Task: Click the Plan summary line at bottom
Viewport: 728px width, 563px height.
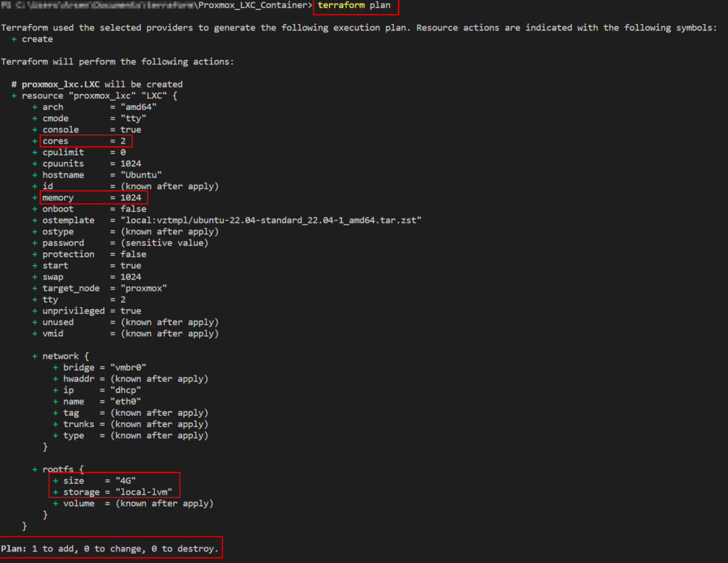Action: (x=110, y=548)
